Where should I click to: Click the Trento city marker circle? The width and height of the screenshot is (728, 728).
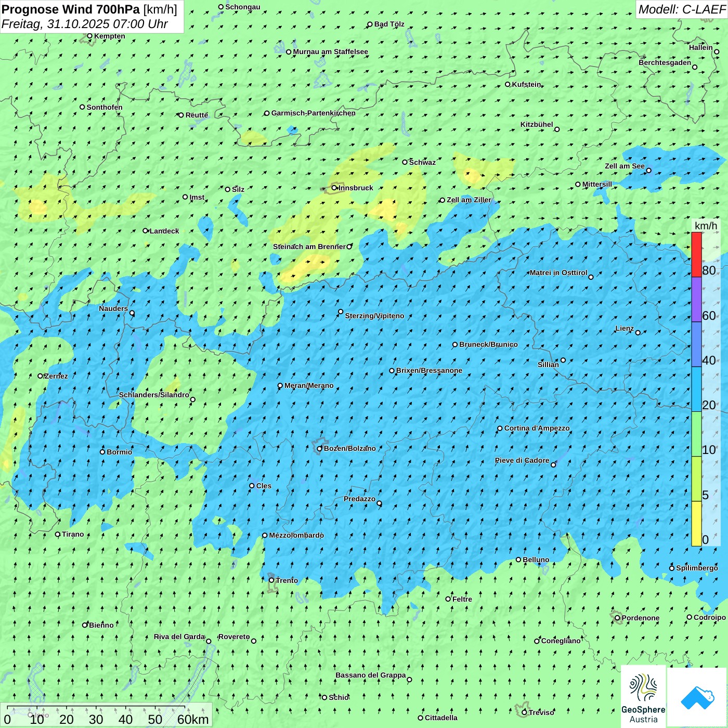click(271, 580)
